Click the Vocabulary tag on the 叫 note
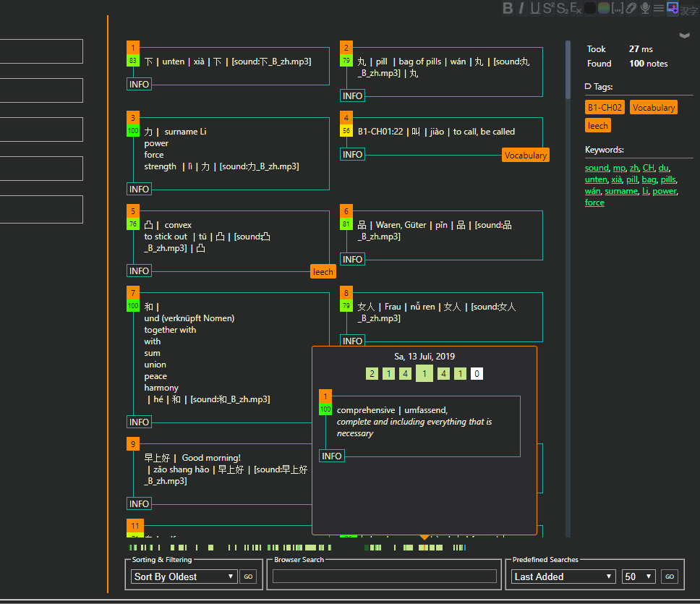The height and width of the screenshot is (604, 700). pos(526,156)
